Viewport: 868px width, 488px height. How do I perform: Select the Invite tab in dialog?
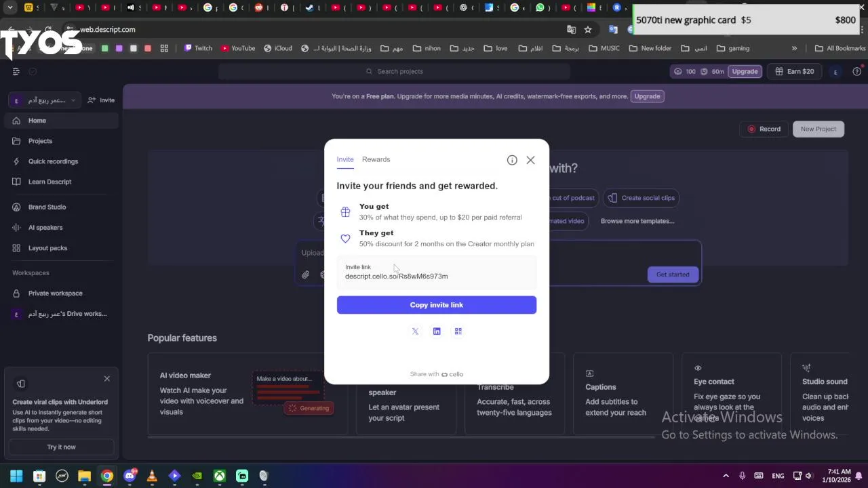tap(345, 159)
